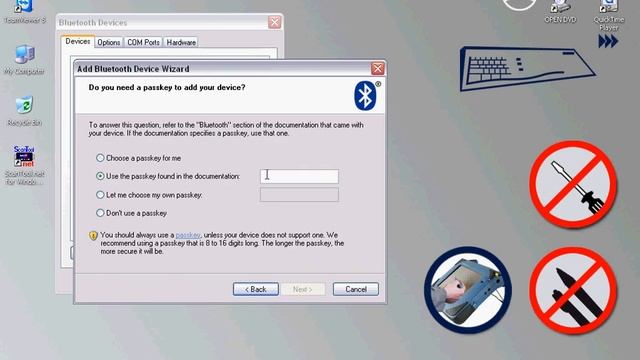Click the keyboard outline graphic
This screenshot has height=360, width=640.
tap(527, 68)
